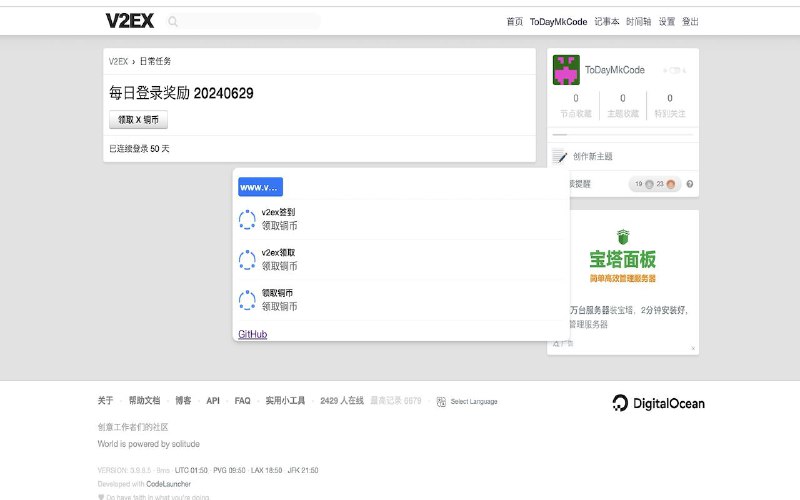The height and width of the screenshot is (500, 800).
Task: Close the advertisement with the x
Action: tap(693, 348)
